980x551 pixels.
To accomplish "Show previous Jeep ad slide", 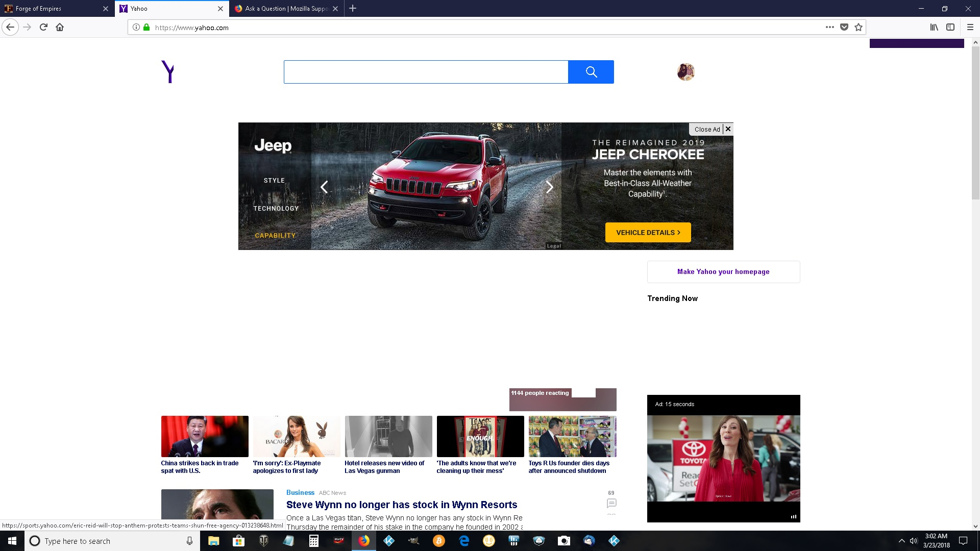I will (x=324, y=187).
